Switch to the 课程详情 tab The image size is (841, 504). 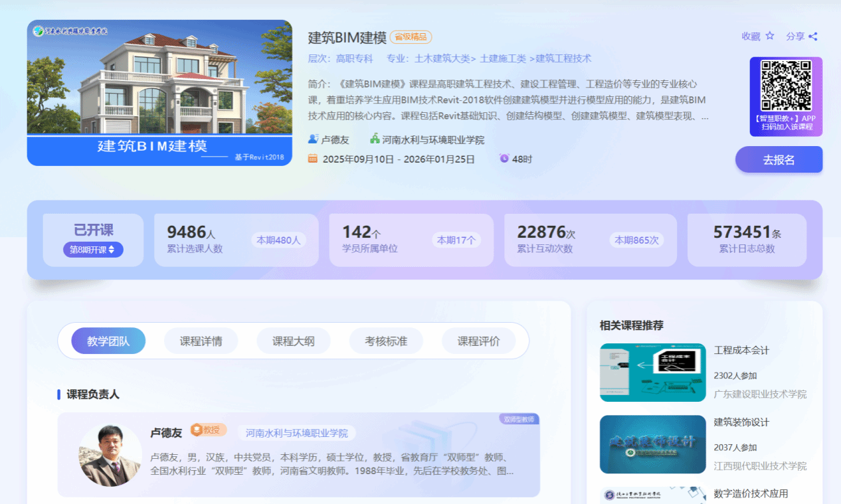(x=201, y=341)
